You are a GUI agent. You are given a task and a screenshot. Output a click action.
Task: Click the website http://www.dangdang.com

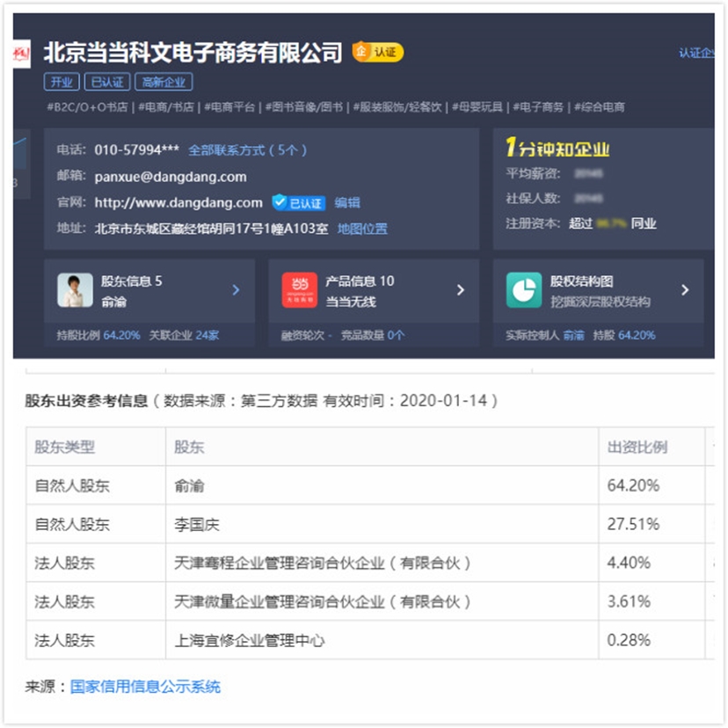(178, 203)
